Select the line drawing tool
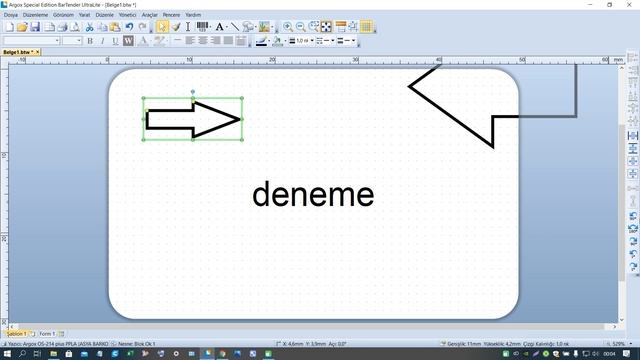This screenshot has height=360, width=640. 235,27
